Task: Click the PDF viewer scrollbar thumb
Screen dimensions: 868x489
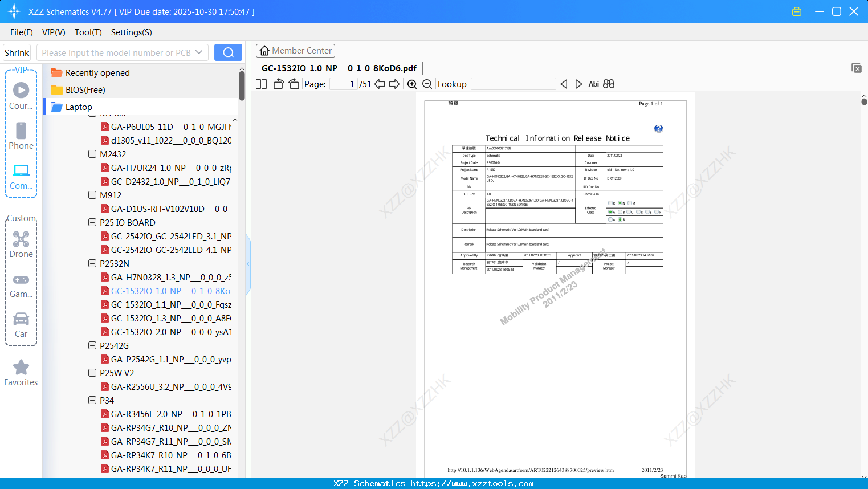Action: (864, 101)
